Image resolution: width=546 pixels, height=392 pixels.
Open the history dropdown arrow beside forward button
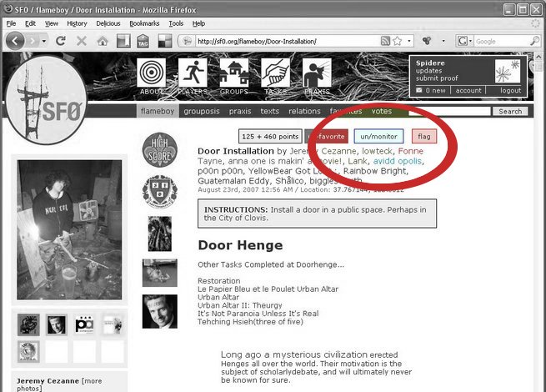[44, 41]
